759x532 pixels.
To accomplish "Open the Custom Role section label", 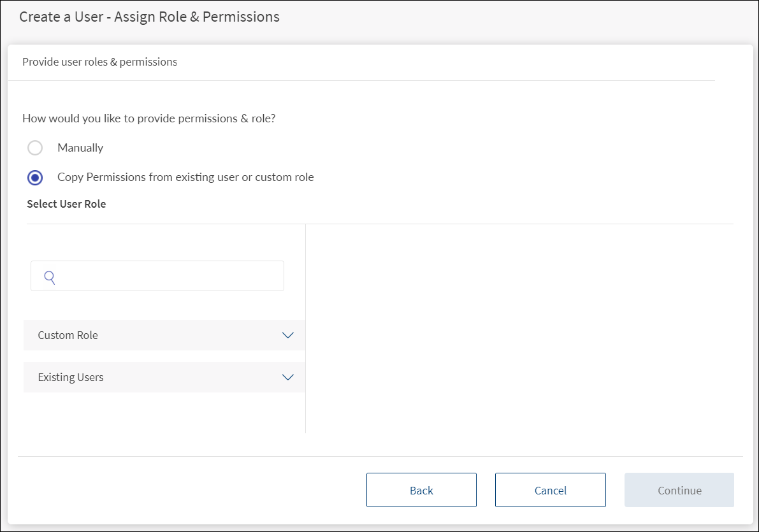I will point(68,335).
